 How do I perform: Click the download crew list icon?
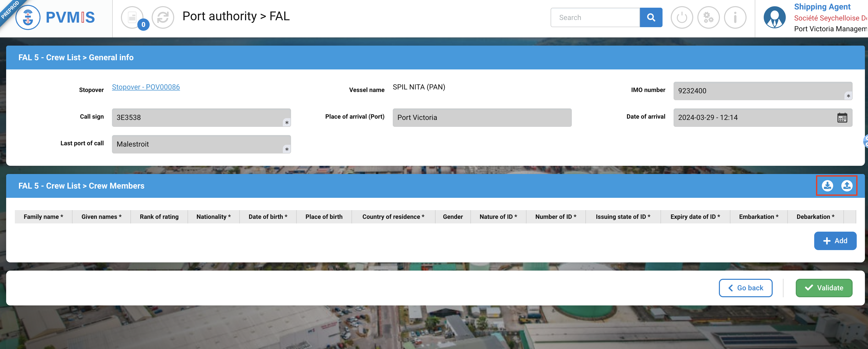click(827, 186)
